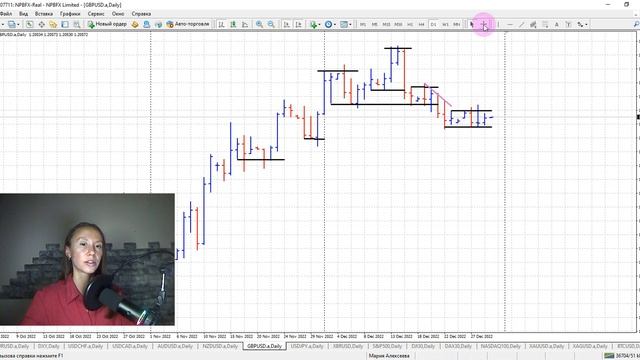Open the Вставка menu
The width and height of the screenshot is (640, 360).
44,14
